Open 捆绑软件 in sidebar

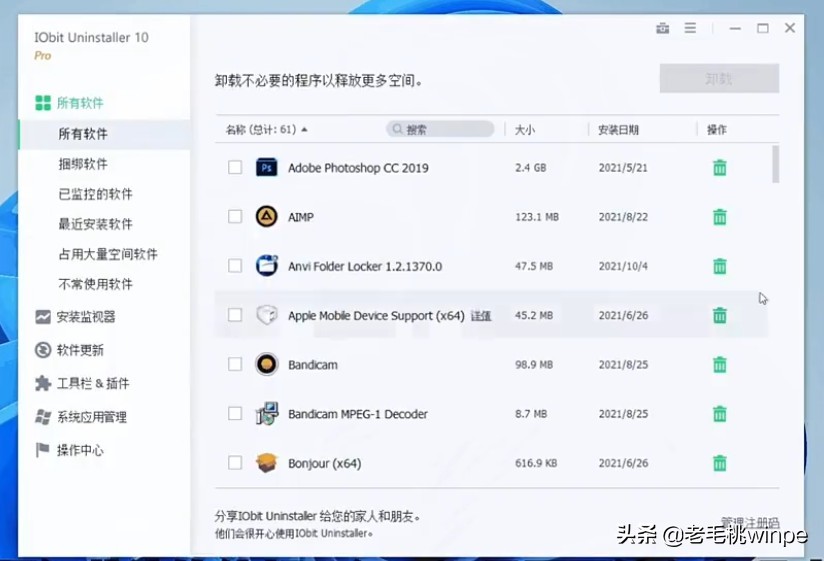click(83, 164)
